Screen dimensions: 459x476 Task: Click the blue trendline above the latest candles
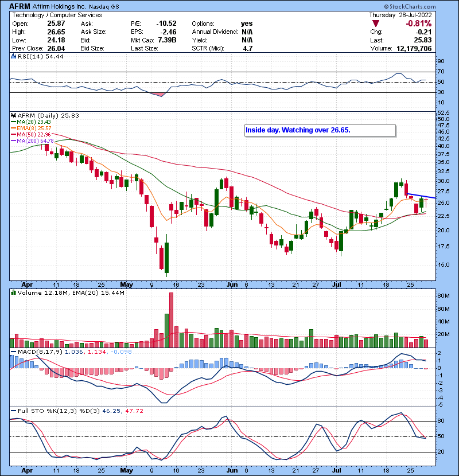(421, 196)
